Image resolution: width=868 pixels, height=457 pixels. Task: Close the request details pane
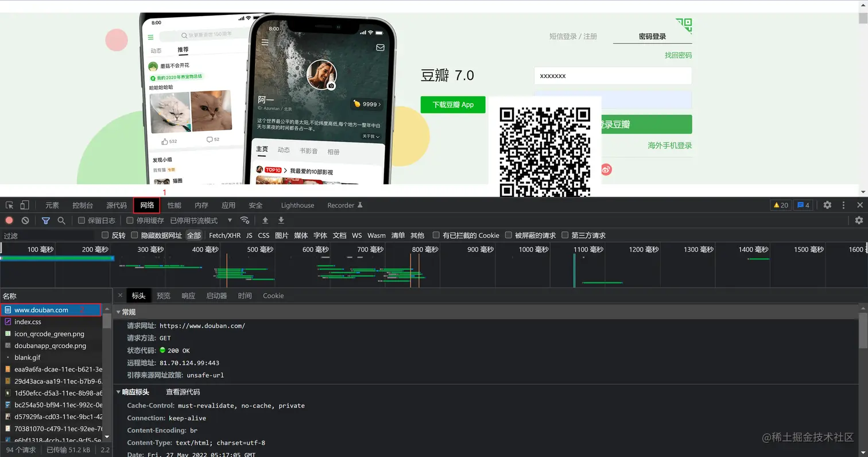click(x=121, y=296)
